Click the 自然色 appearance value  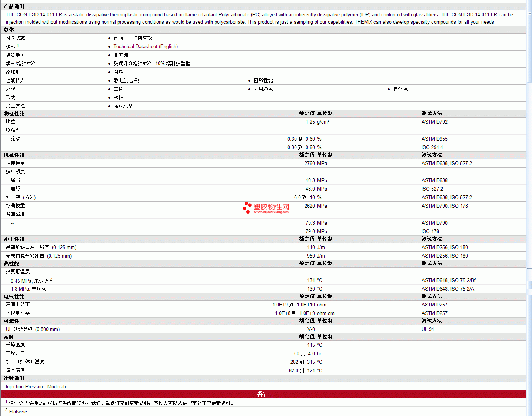[400, 89]
